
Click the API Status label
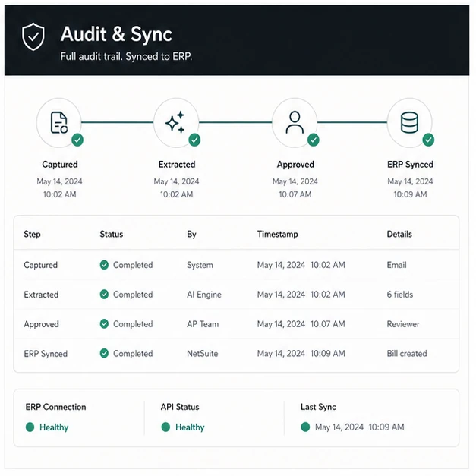[180, 407]
